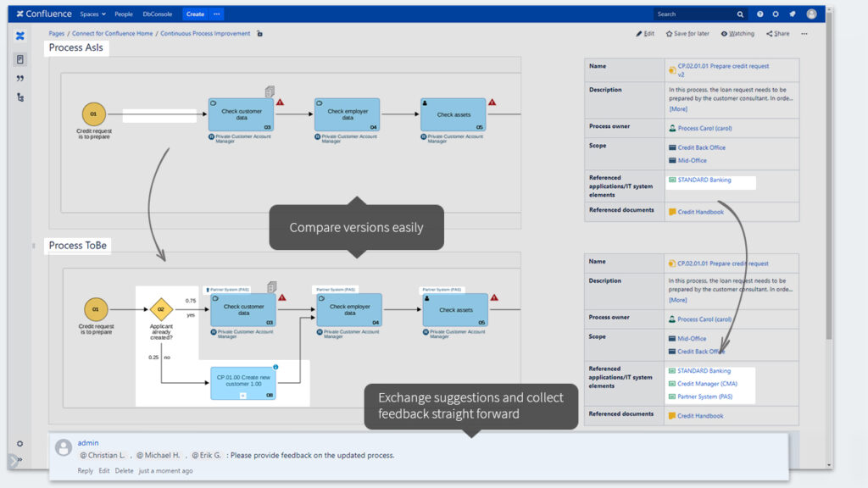The height and width of the screenshot is (488, 868).
Task: Open the help question mark icon
Action: pos(760,14)
